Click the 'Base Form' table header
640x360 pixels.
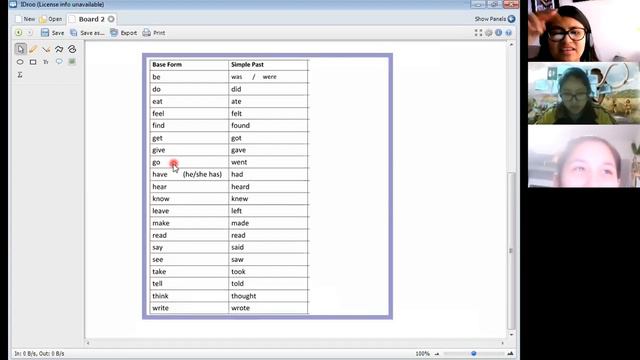coord(167,64)
